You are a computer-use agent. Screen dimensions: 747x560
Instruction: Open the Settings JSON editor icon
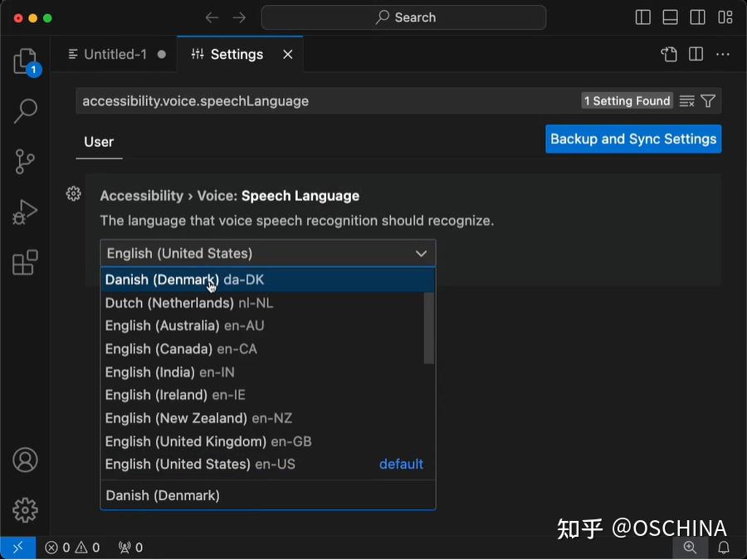pos(668,53)
